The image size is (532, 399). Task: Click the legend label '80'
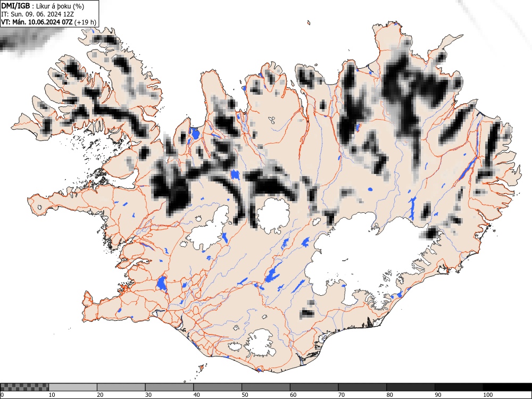coord(389,395)
